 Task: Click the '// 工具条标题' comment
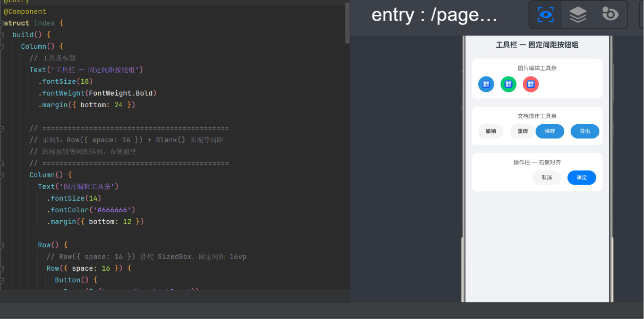click(53, 58)
